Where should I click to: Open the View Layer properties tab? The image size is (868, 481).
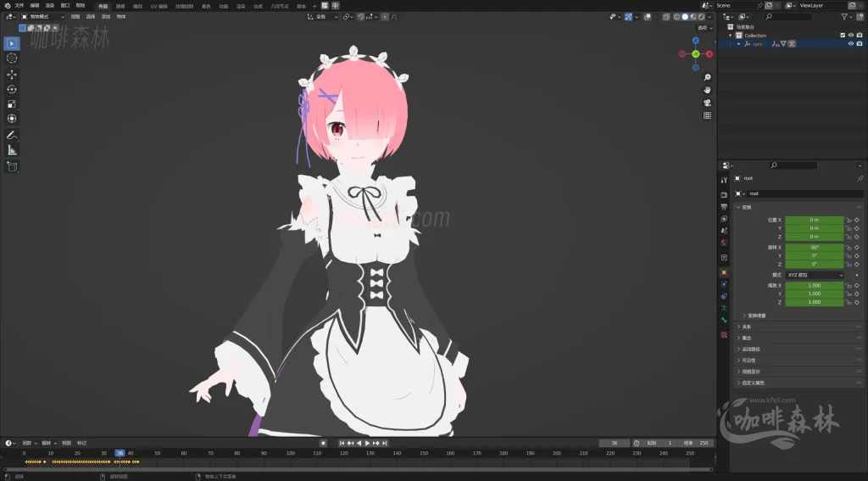click(x=724, y=219)
